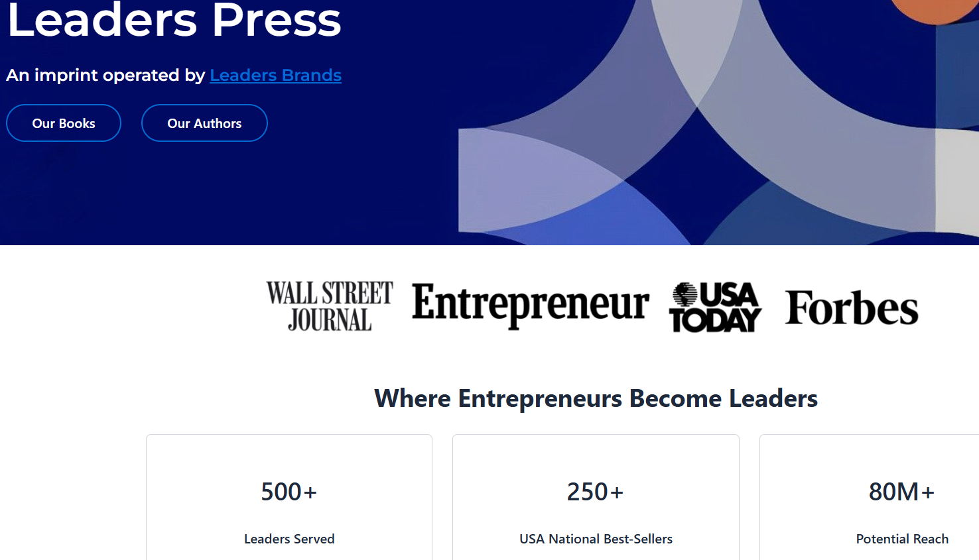Click the Forbes logo

point(852,308)
